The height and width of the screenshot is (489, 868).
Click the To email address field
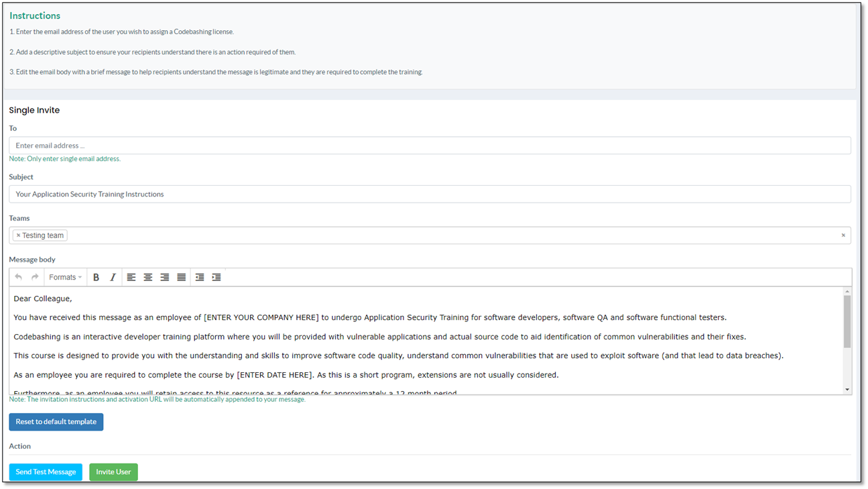point(430,146)
